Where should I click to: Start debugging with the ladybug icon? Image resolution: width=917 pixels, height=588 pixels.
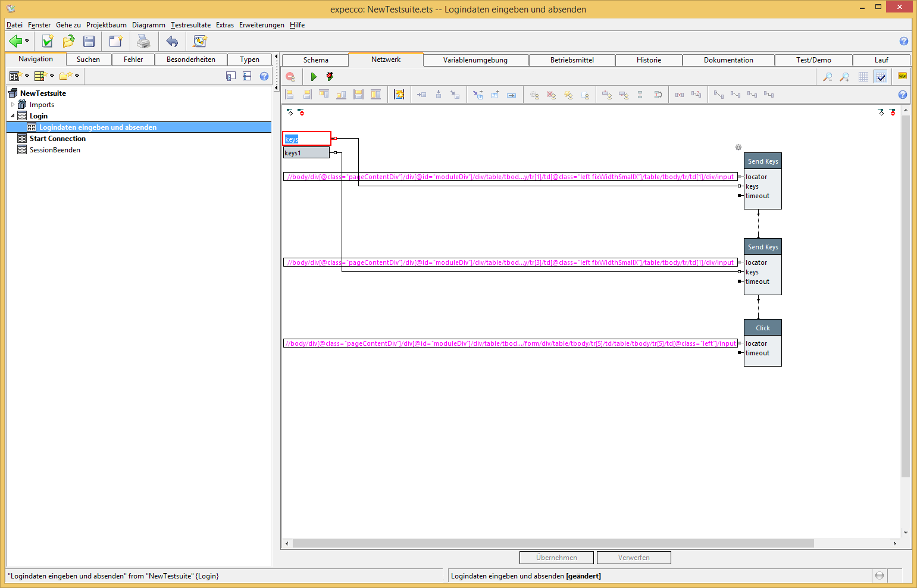tap(330, 77)
